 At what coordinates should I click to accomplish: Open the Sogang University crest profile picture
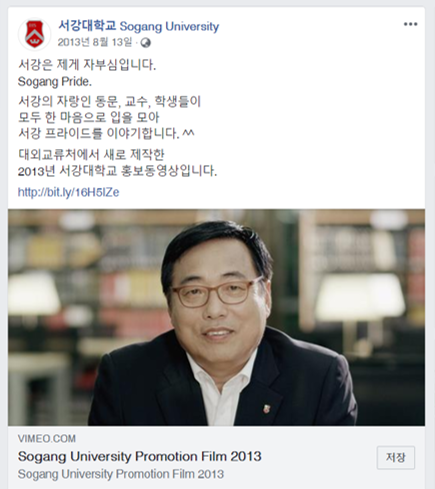pyautogui.click(x=34, y=34)
